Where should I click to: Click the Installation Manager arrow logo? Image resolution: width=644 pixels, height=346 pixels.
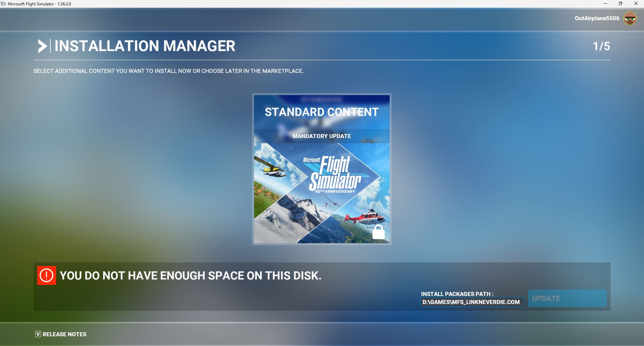point(42,46)
